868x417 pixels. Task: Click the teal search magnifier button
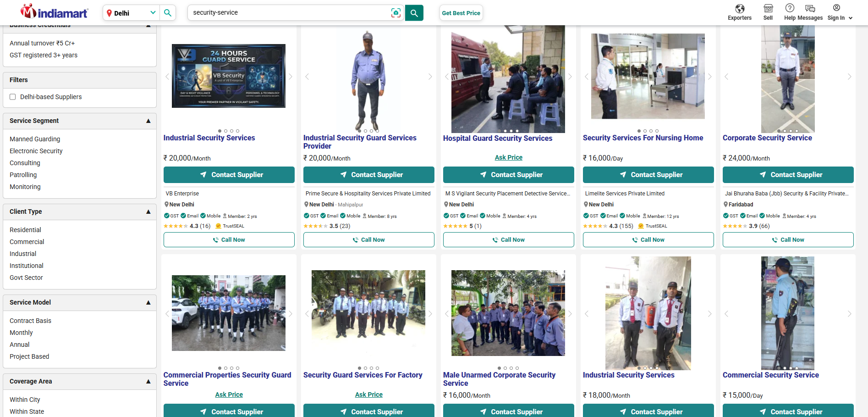tap(414, 13)
